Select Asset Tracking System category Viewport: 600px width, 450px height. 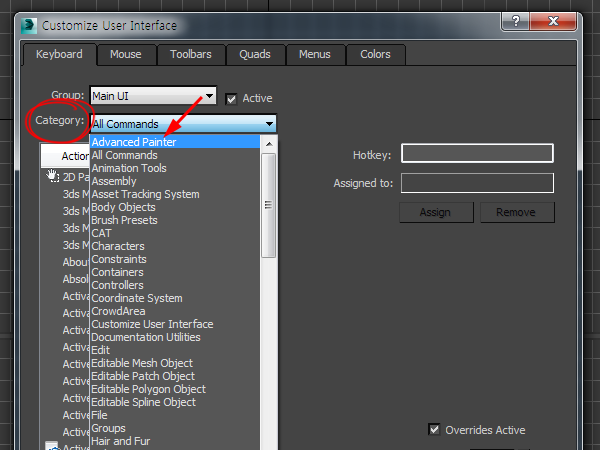point(175,194)
